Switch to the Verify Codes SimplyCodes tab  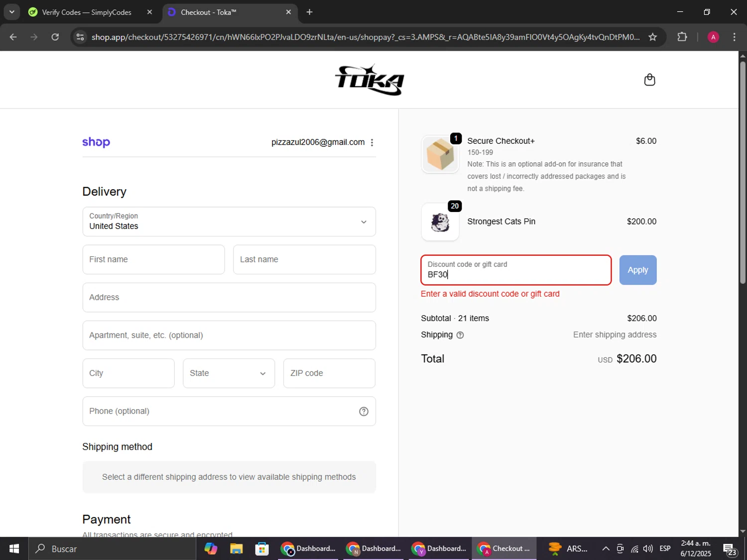pos(87,12)
